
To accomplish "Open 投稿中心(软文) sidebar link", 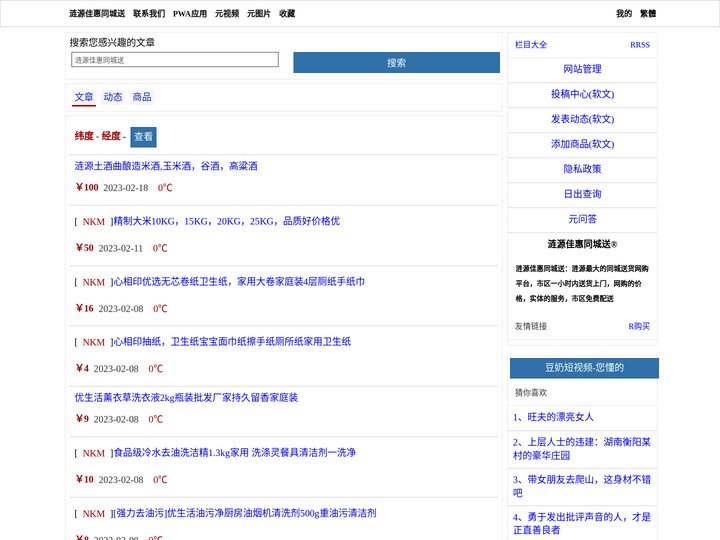I will pyautogui.click(x=582, y=94).
